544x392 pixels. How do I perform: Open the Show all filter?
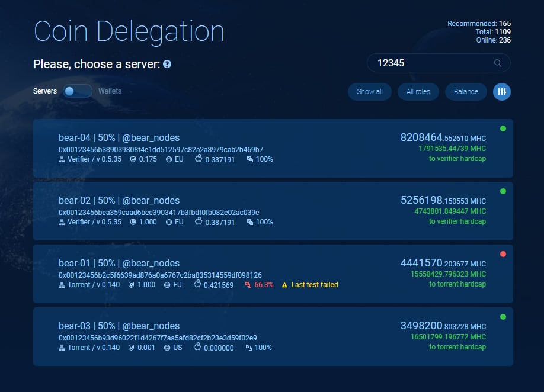[x=370, y=92]
